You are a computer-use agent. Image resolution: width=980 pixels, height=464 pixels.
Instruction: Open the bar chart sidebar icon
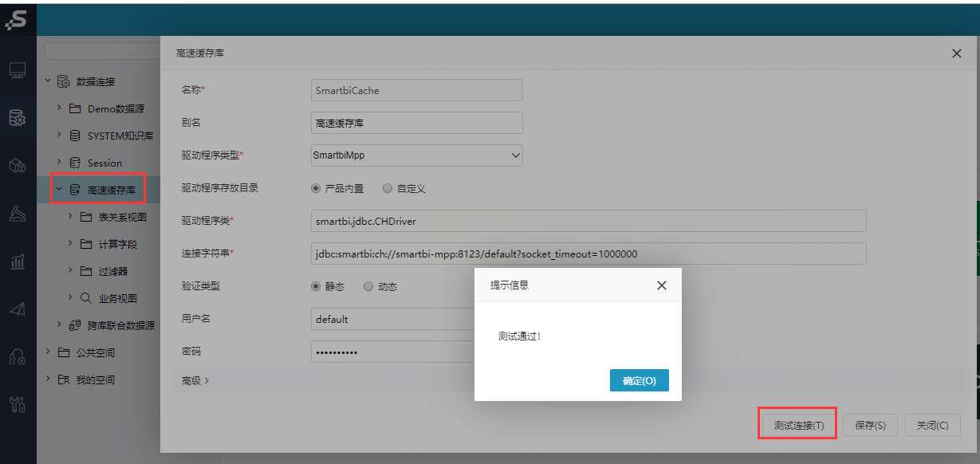[x=18, y=261]
